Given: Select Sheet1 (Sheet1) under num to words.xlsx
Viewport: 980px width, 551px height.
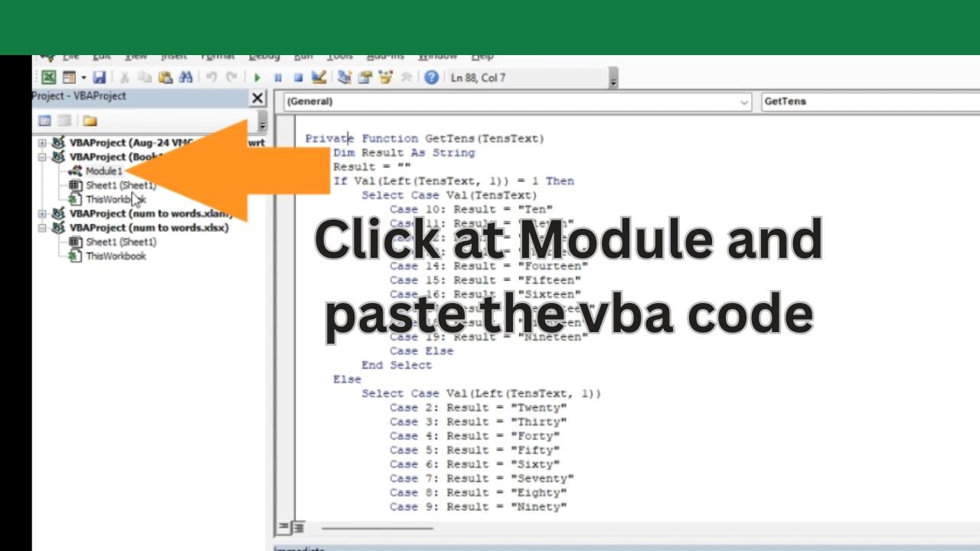Looking at the screenshot, I should tap(121, 242).
